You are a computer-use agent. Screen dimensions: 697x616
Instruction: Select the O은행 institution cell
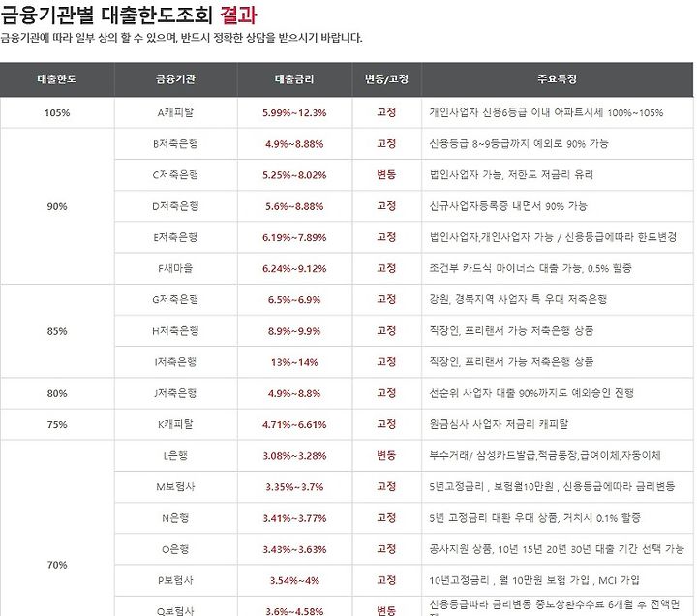[x=175, y=549]
